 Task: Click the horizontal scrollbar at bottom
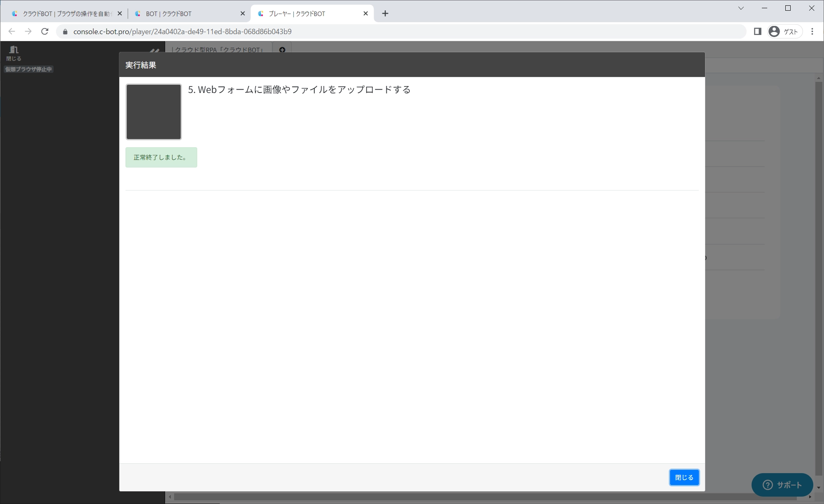(x=486, y=497)
